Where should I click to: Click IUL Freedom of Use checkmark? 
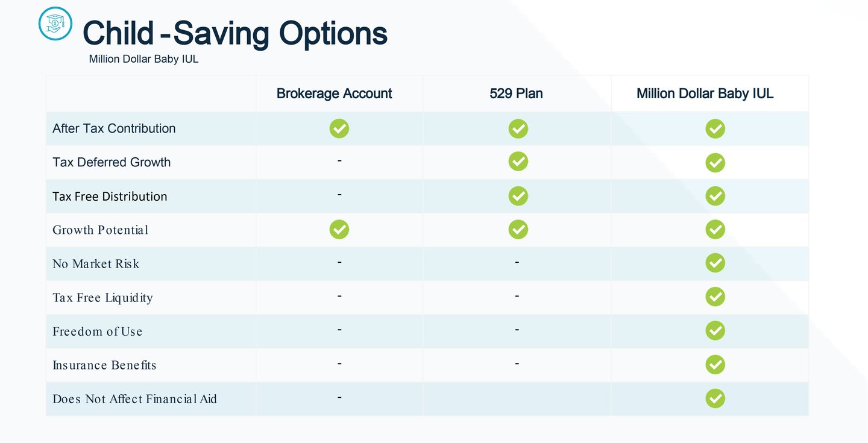point(715,331)
